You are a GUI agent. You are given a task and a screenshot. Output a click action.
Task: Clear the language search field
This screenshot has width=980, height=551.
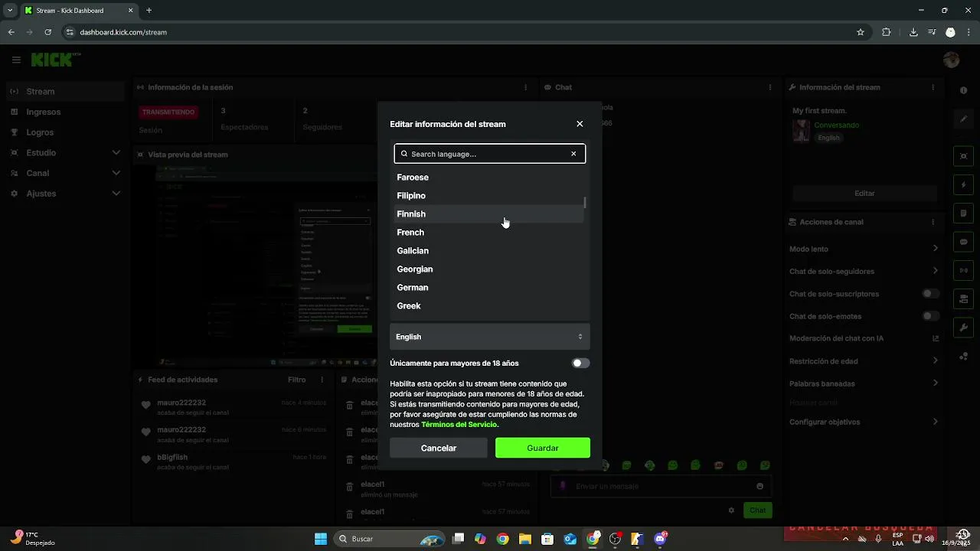pos(573,154)
